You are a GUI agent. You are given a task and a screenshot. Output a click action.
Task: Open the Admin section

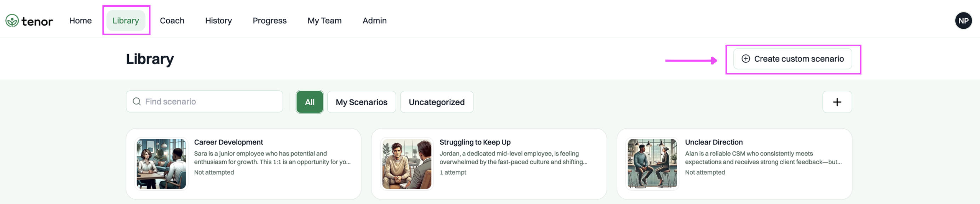click(x=374, y=21)
